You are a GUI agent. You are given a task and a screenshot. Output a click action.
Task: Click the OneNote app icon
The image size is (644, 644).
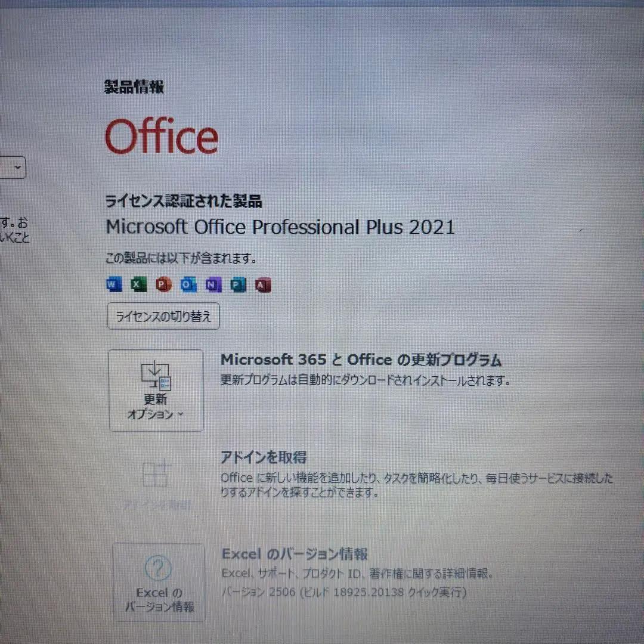(213, 284)
